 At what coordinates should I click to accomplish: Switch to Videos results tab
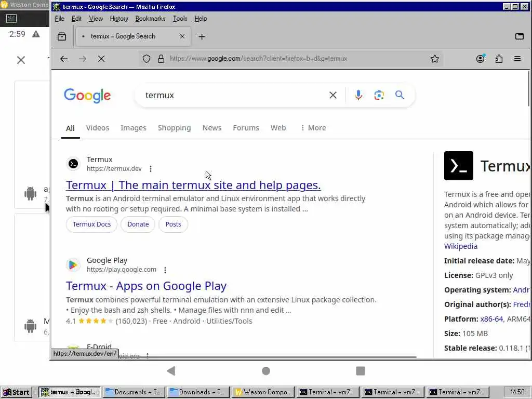pyautogui.click(x=97, y=128)
